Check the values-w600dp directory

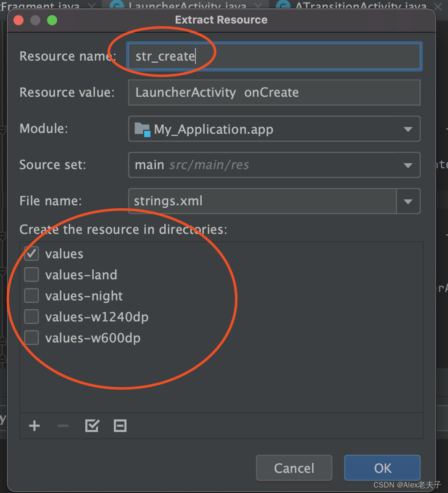[31, 337]
